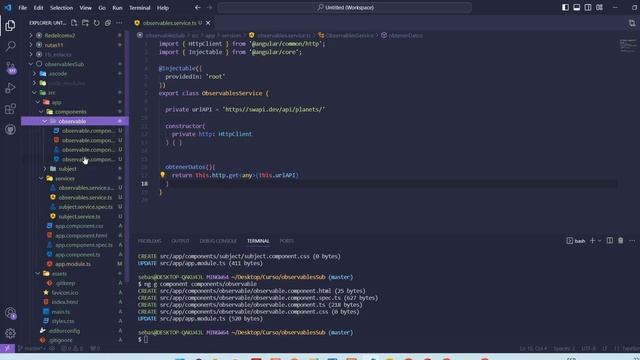
Task: Open terminal panel more actions ellipsis
Action: [632, 241]
